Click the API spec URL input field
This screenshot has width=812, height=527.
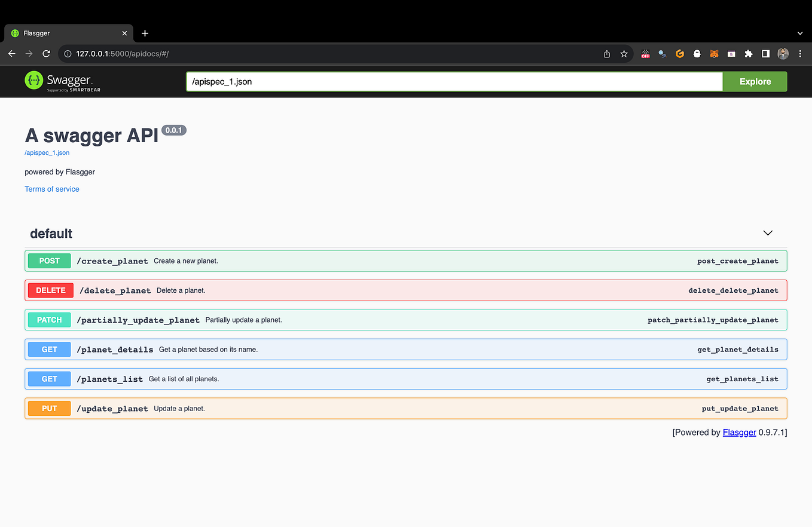(419, 81)
